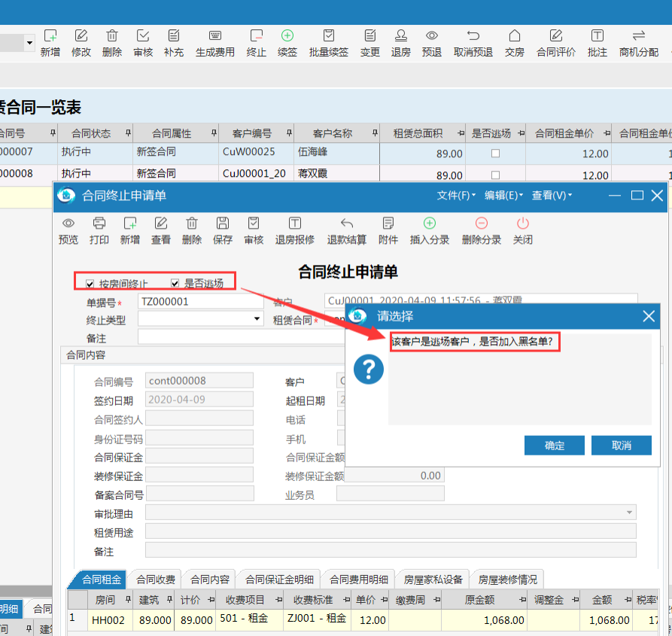Check 是否逃场 box for 蒋双霞 row
The height and width of the screenshot is (636, 672).
click(x=495, y=175)
